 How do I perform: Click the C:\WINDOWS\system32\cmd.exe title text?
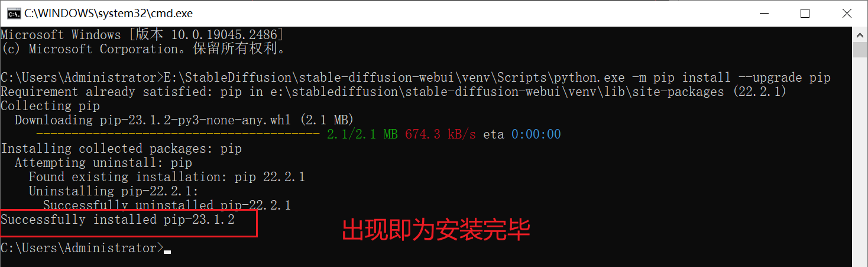(109, 13)
